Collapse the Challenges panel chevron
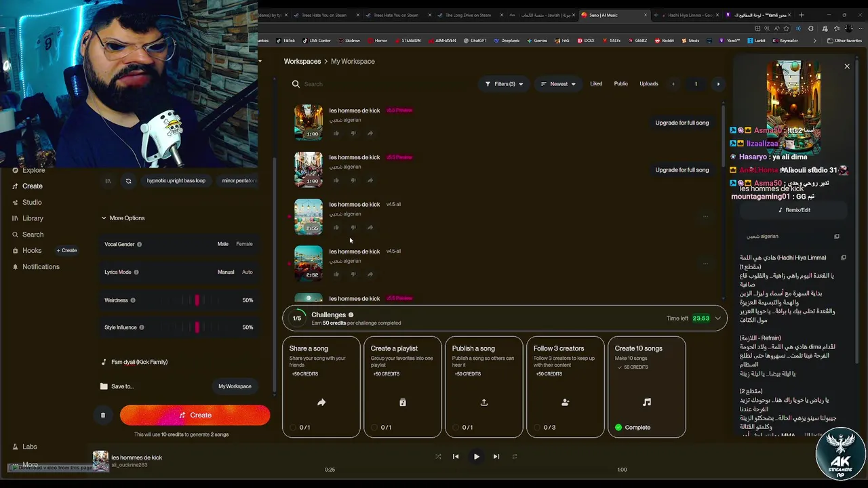Screen dimensions: 868x488 717,319
